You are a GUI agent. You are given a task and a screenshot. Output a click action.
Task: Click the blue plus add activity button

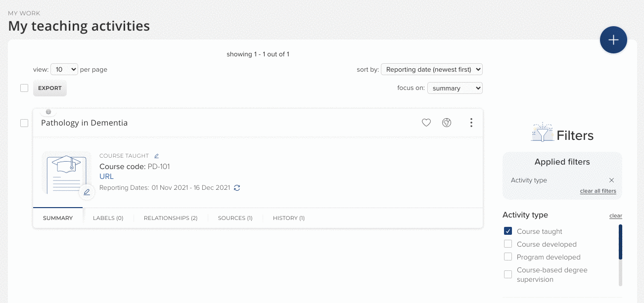pyautogui.click(x=613, y=40)
